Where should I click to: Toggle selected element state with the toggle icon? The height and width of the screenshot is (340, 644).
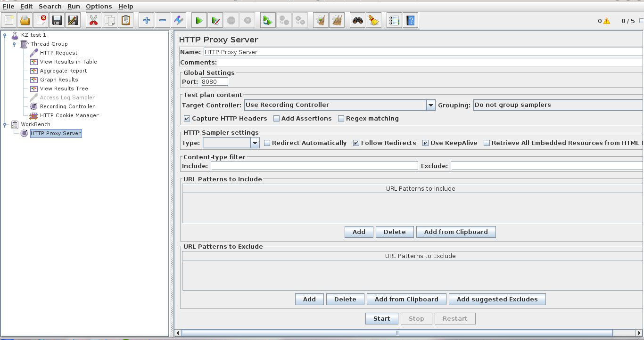(178, 20)
